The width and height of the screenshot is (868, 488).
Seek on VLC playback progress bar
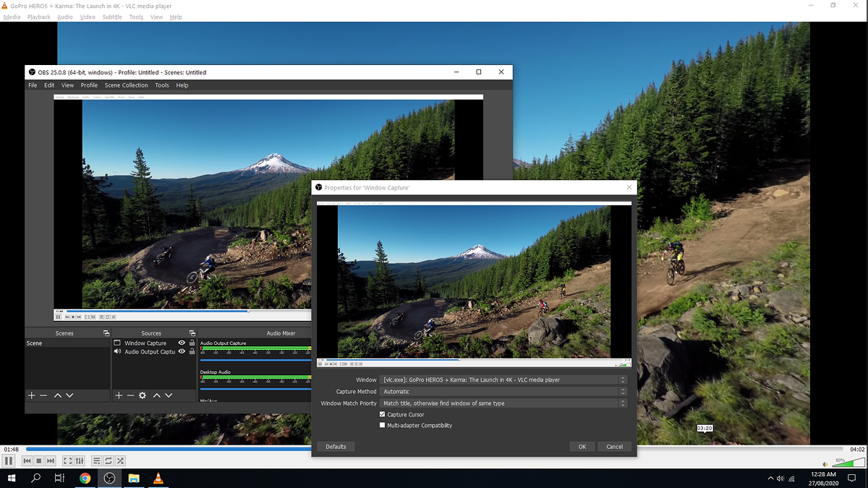coord(434,449)
